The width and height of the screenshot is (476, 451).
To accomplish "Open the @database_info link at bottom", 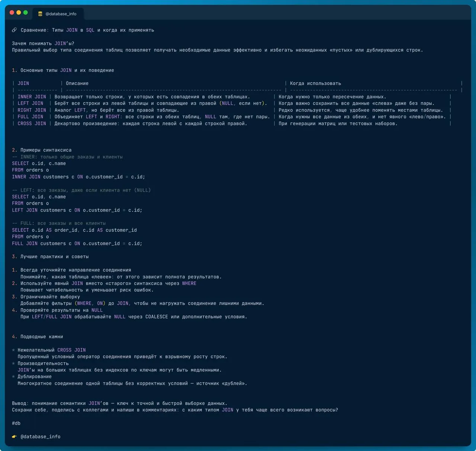I will tap(41, 436).
